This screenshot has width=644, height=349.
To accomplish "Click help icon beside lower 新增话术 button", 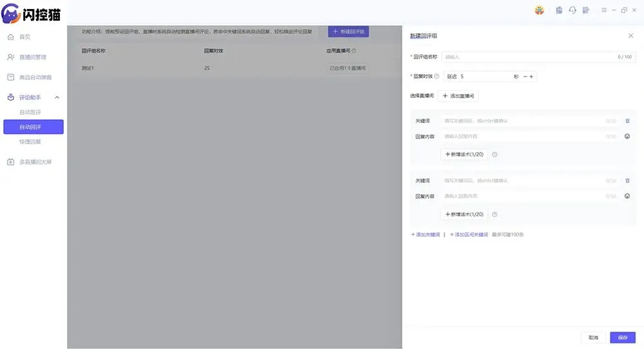I will click(x=495, y=214).
